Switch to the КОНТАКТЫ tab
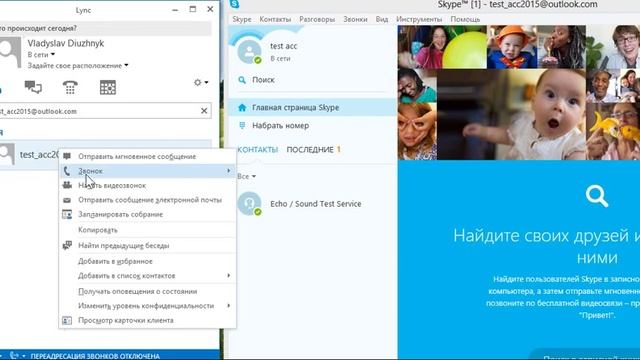This screenshot has height=360, width=640. pos(258,150)
